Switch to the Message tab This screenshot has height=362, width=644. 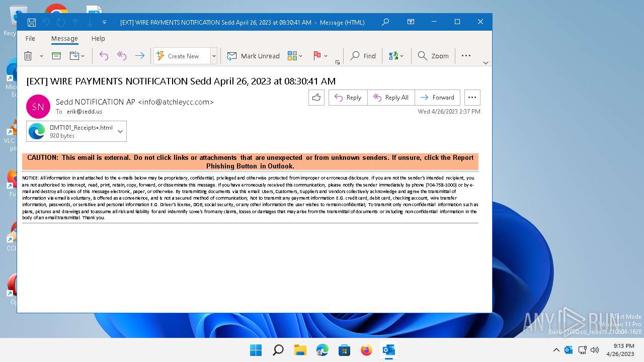(x=64, y=38)
